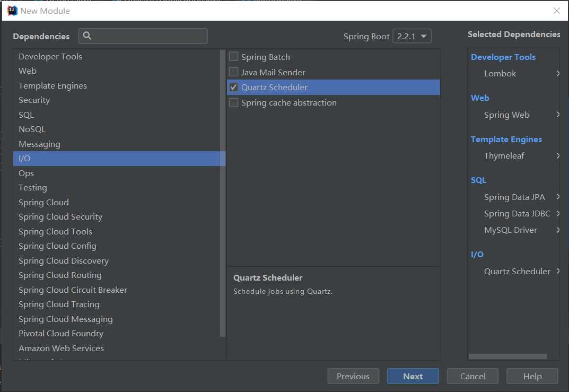
Task: Tick the Spring cache abstraction checkbox
Action: point(234,103)
